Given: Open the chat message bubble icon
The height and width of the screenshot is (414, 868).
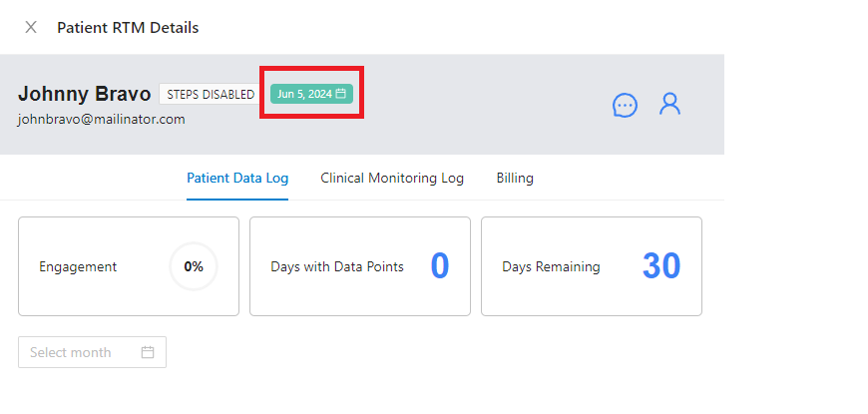Looking at the screenshot, I should tap(625, 105).
